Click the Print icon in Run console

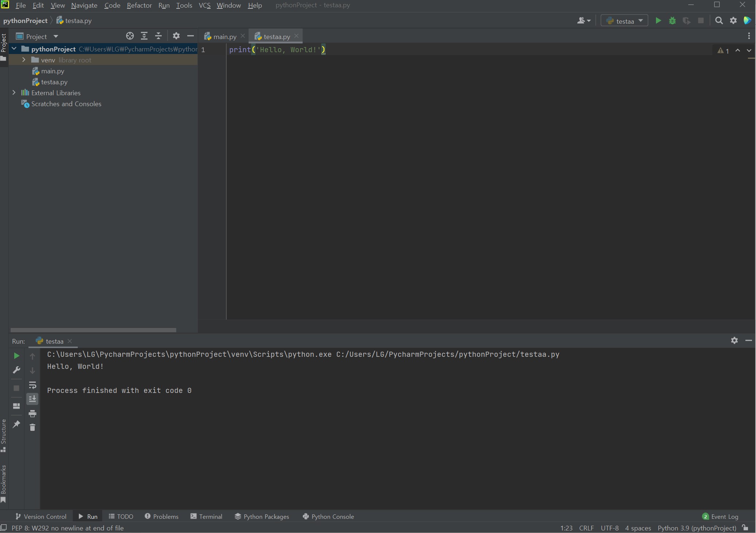32,413
